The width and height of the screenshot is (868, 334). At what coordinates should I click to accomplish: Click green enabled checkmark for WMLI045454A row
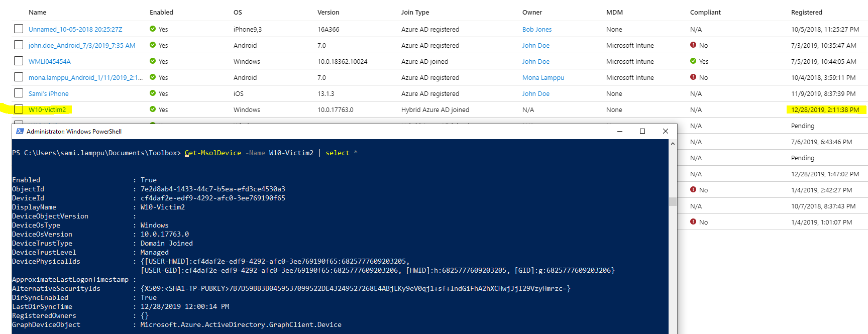[153, 61]
